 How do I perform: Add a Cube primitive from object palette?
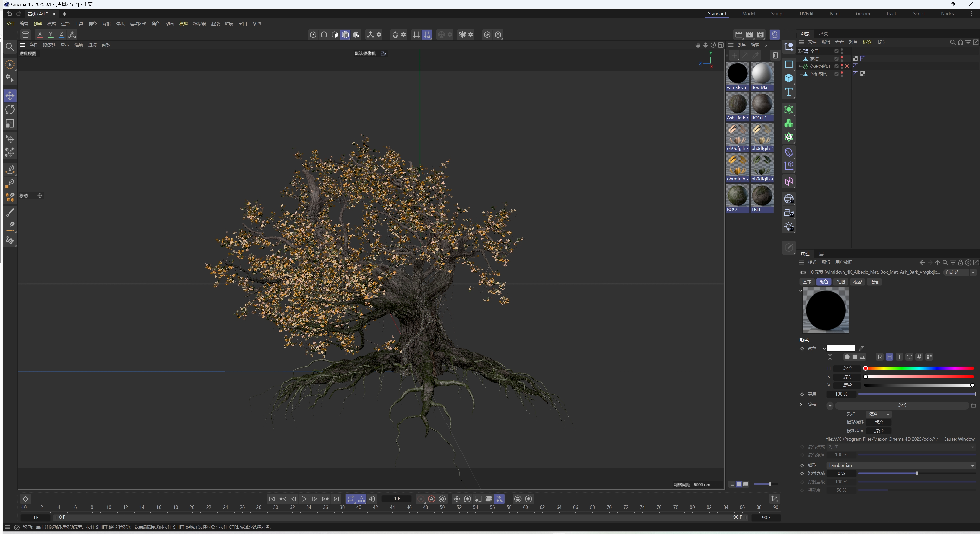click(x=789, y=78)
